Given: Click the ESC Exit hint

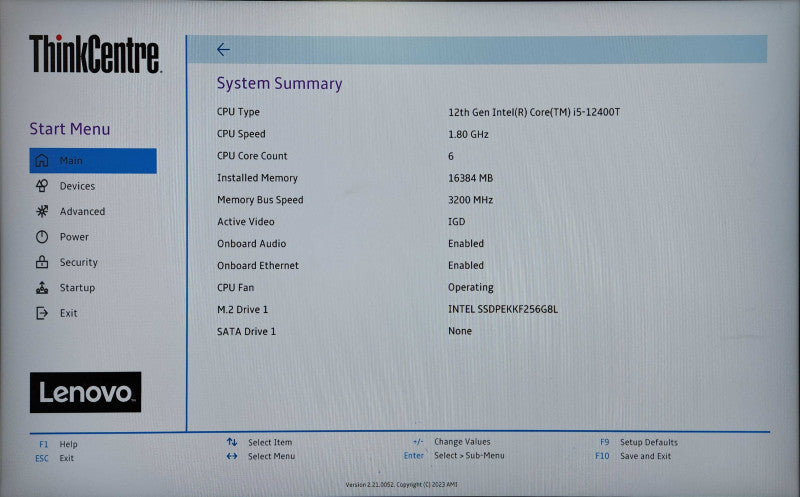Looking at the screenshot, I should coord(55,458).
